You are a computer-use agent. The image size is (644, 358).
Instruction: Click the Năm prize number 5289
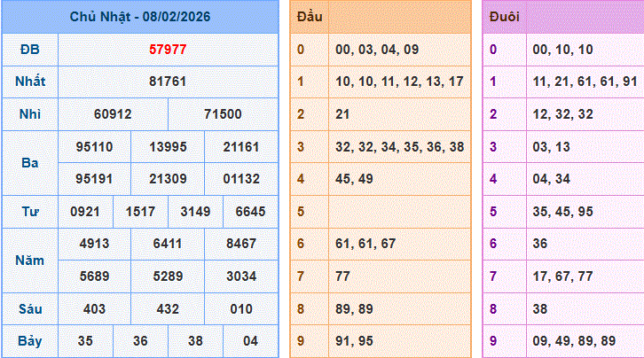click(168, 276)
